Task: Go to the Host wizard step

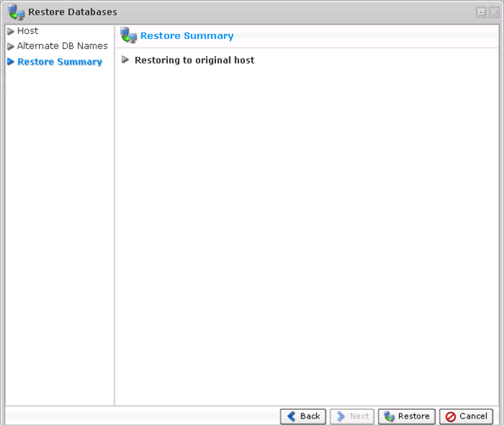Action: click(x=28, y=30)
